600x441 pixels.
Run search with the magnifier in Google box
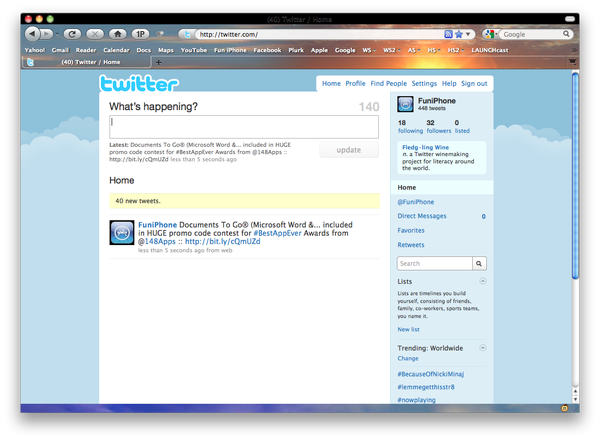click(x=566, y=34)
